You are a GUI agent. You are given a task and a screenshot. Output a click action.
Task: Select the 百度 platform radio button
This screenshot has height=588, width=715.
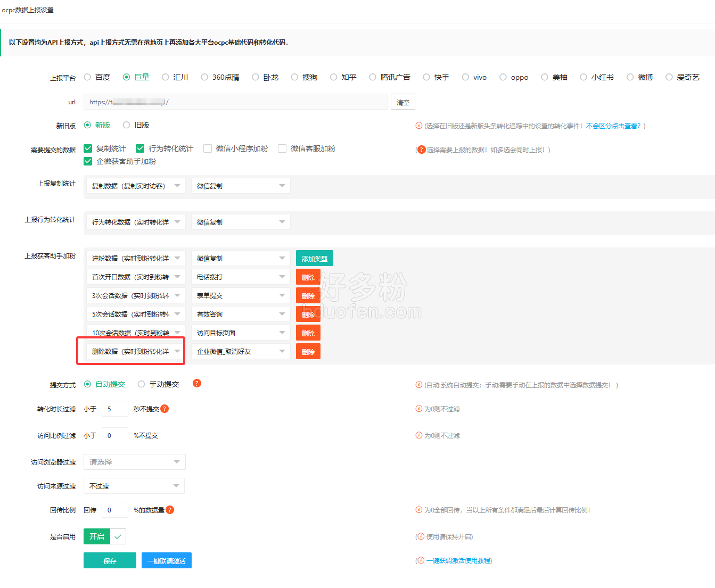(x=88, y=77)
